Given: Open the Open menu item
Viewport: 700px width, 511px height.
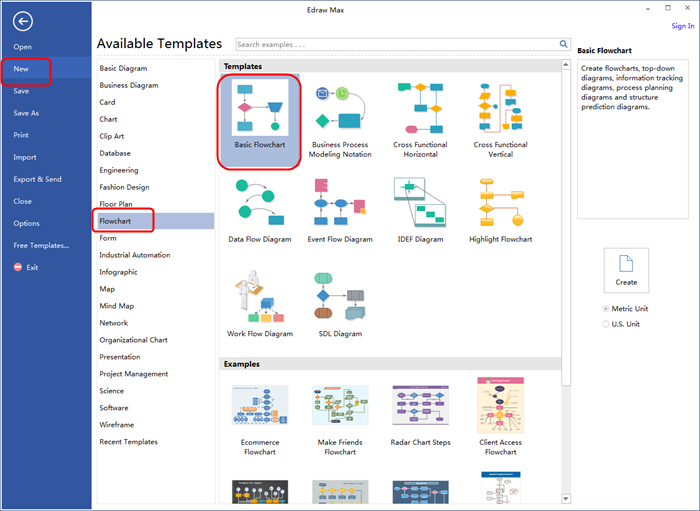Looking at the screenshot, I should click(22, 47).
